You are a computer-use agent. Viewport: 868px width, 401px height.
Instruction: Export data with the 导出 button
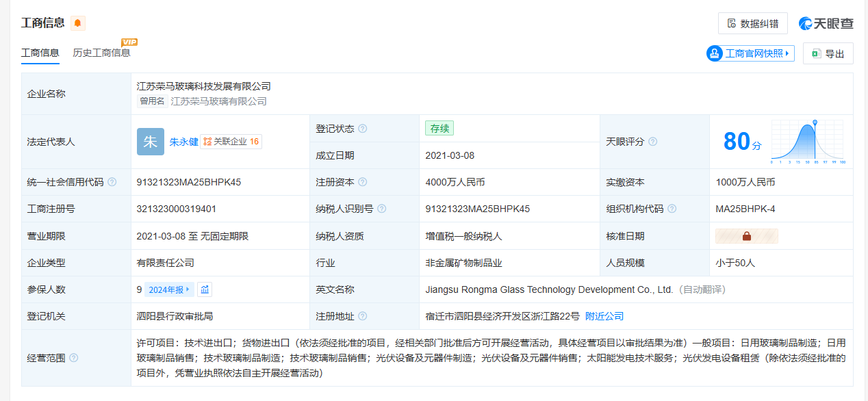[x=828, y=54]
